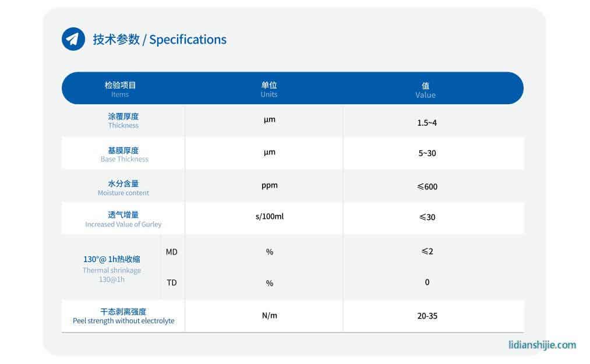This screenshot has width=590, height=364.
Task: Click the TD sub-row cell
Action: click(172, 282)
